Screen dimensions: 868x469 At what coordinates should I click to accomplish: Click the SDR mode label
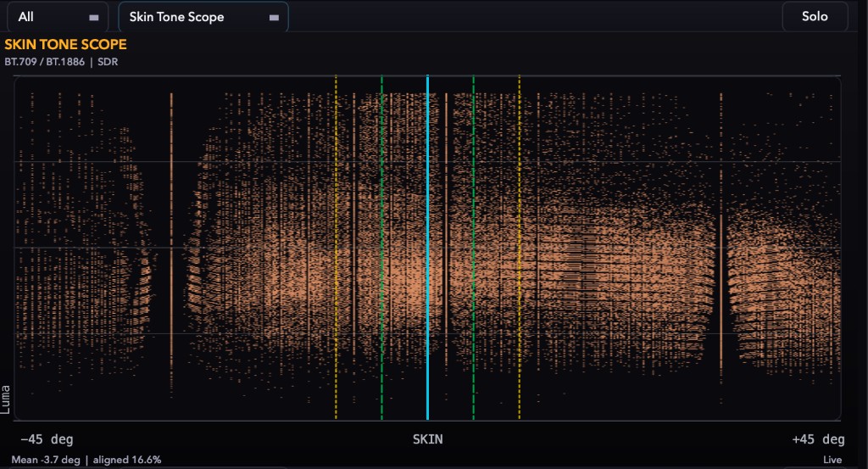pyautogui.click(x=108, y=61)
